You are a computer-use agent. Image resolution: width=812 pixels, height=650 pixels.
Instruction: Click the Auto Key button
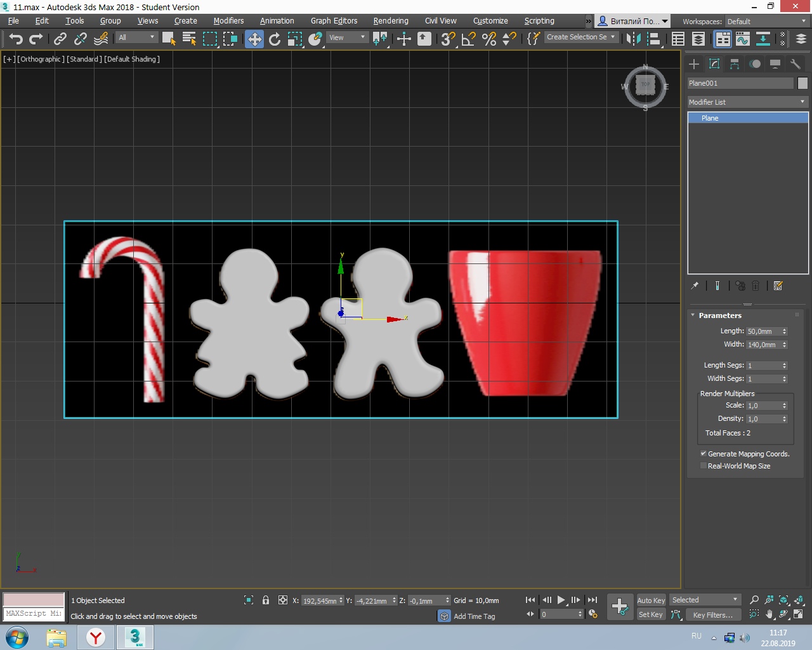pyautogui.click(x=651, y=600)
